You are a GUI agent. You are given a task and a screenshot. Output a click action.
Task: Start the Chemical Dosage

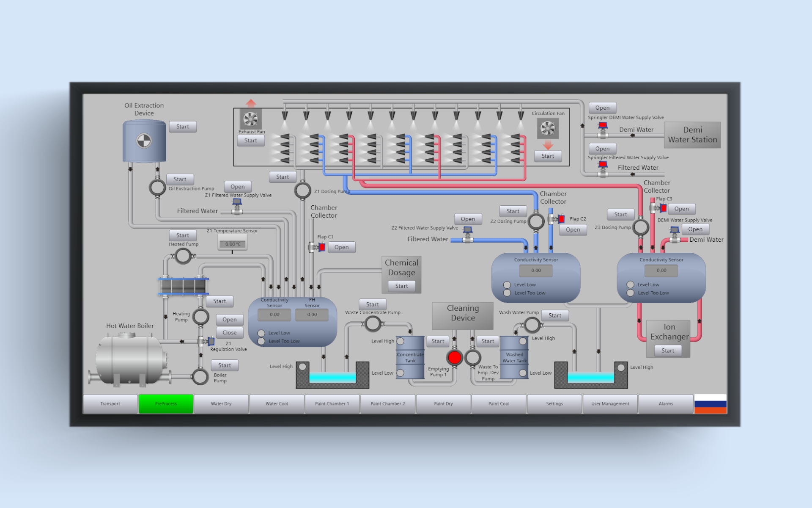point(401,286)
